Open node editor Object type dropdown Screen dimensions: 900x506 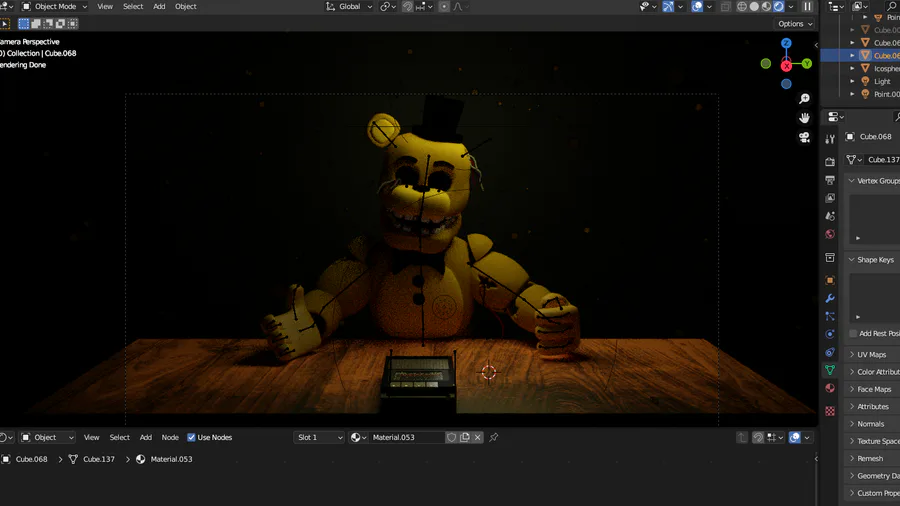coord(47,438)
